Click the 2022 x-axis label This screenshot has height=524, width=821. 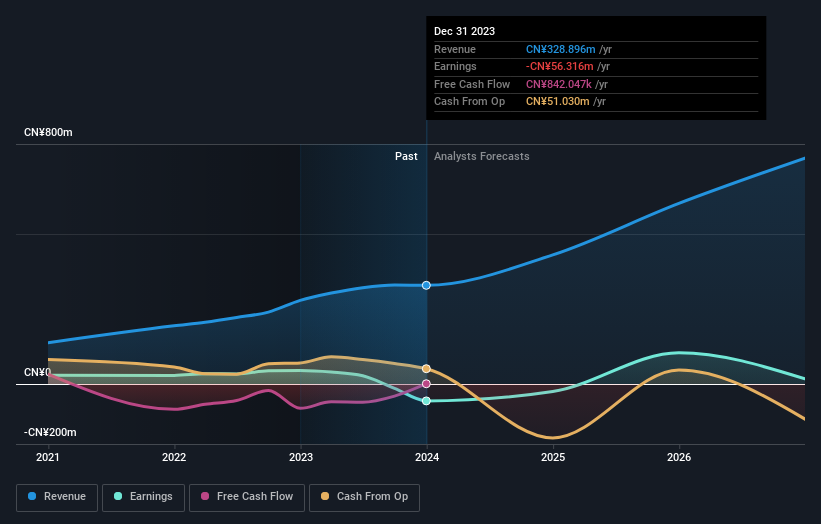tap(174, 458)
